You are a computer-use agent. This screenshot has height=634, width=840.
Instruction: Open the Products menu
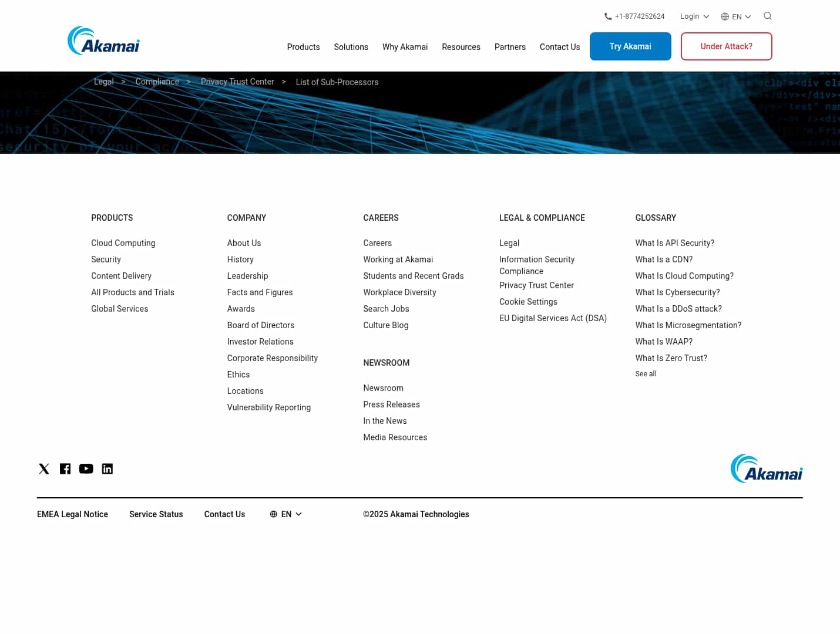[304, 47]
